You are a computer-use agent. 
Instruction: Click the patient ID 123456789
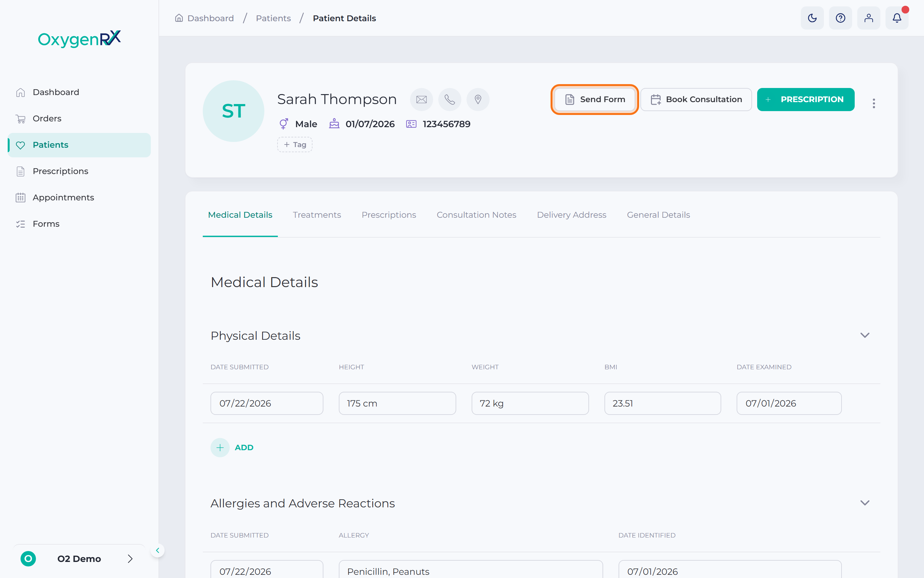(x=447, y=124)
